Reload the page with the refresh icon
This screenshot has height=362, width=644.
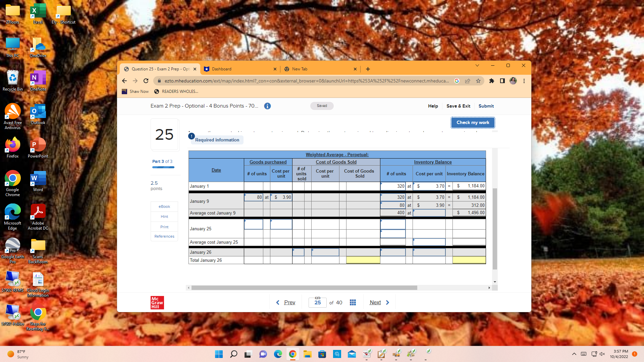146,81
